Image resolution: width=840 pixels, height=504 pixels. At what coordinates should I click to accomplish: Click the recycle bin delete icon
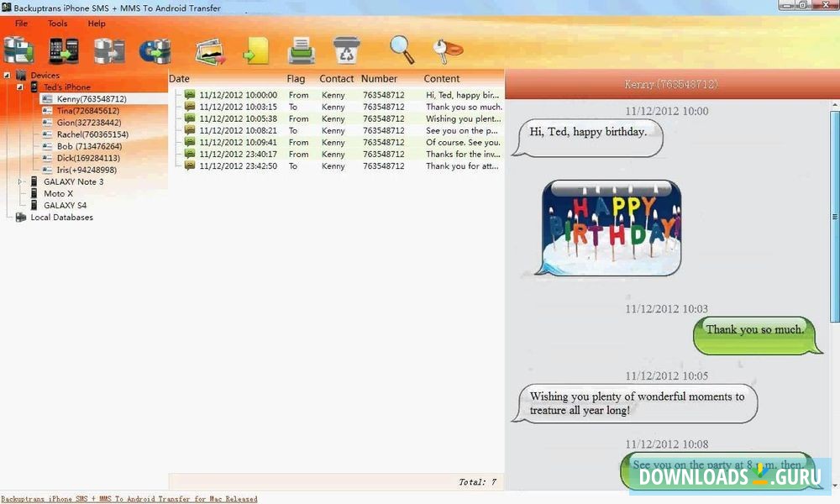point(346,50)
